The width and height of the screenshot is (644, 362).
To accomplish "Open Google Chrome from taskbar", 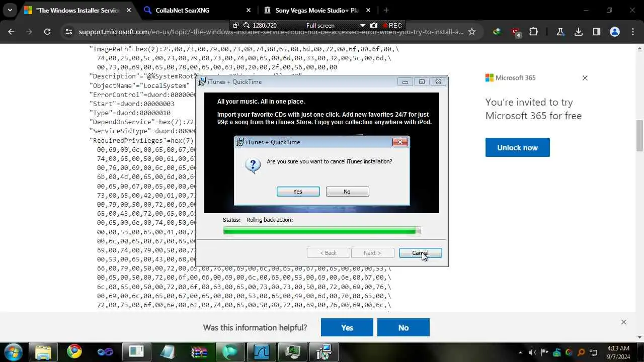I will [74, 351].
